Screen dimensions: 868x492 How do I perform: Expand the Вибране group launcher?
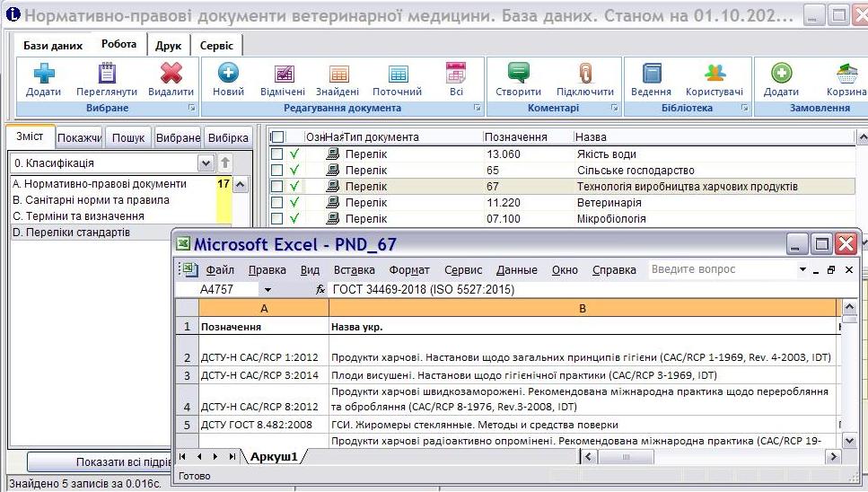[192, 108]
